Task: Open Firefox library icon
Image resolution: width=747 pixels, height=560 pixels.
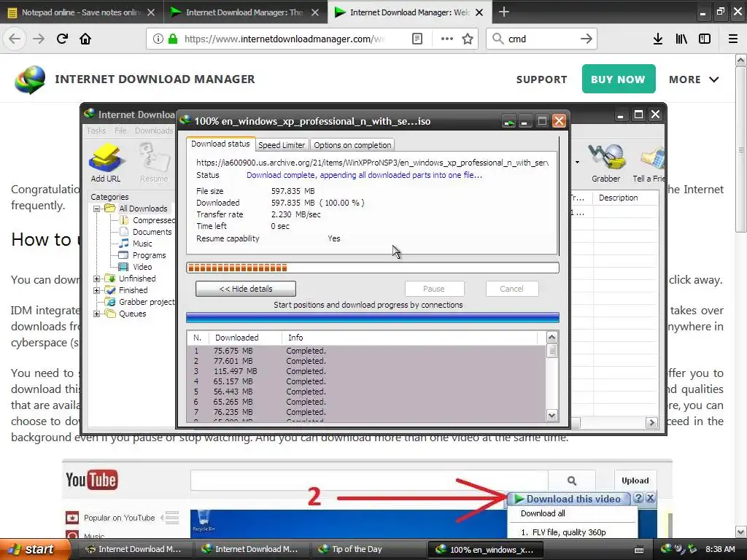Action: tap(681, 39)
